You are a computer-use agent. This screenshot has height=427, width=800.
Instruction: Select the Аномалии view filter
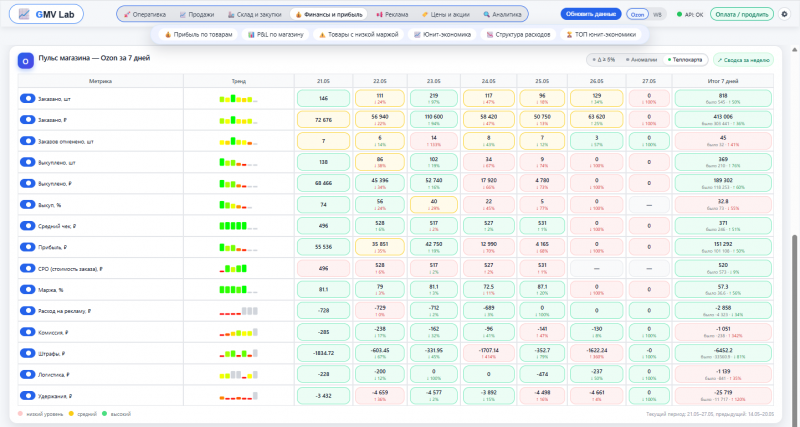(641, 60)
